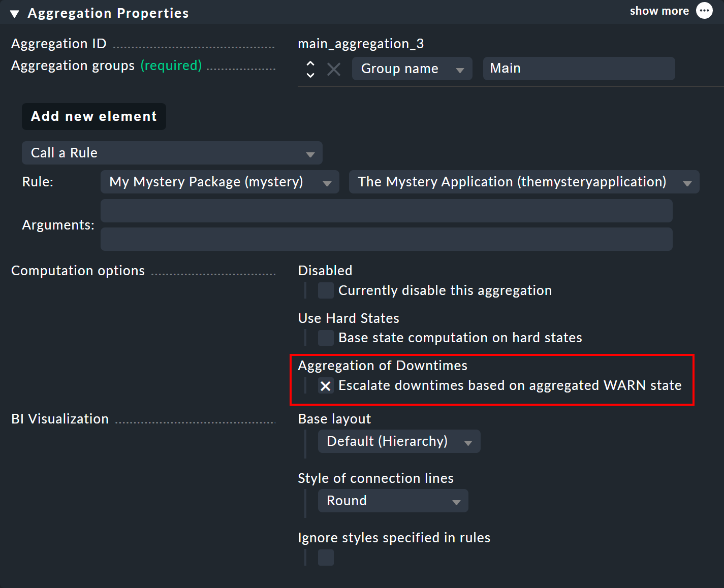Enable Currently disable this aggregation checkbox
This screenshot has width=724, height=588.
[326, 290]
